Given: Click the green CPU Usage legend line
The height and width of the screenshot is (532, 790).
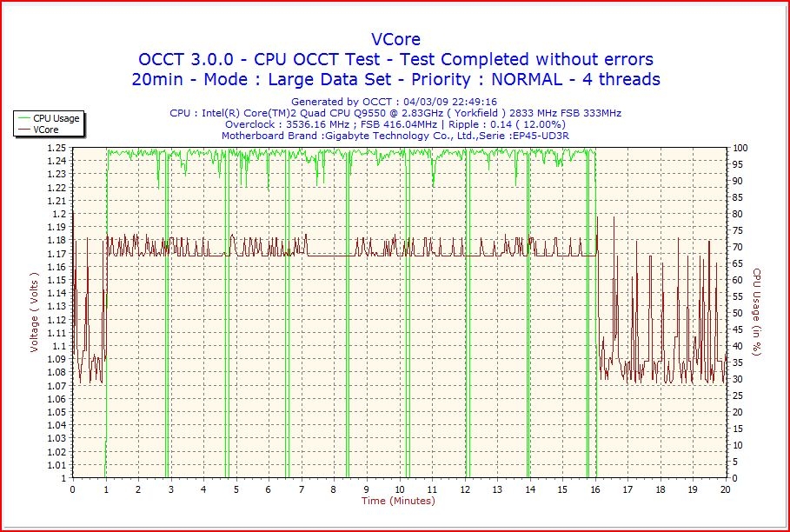Looking at the screenshot, I should [x=24, y=118].
